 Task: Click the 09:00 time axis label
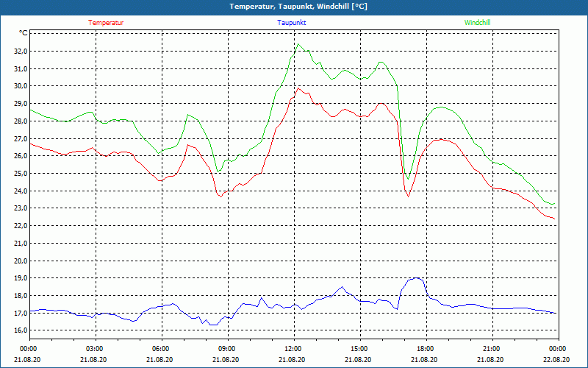pos(228,349)
